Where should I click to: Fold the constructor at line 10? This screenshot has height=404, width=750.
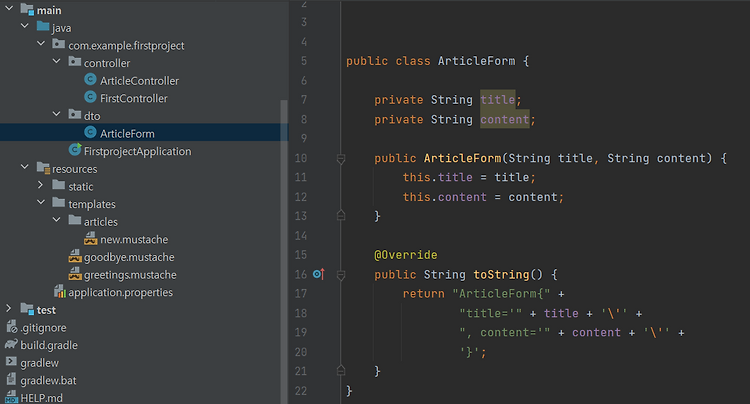point(341,159)
